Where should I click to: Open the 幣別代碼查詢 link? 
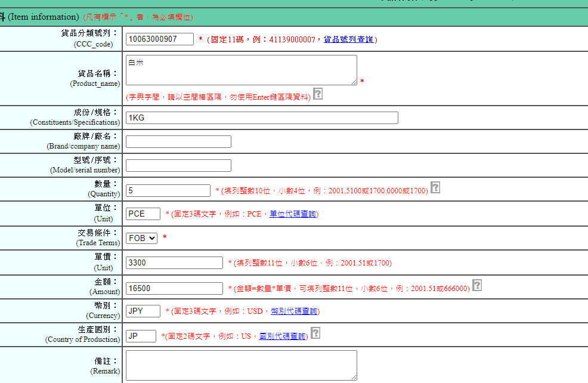tap(294, 311)
